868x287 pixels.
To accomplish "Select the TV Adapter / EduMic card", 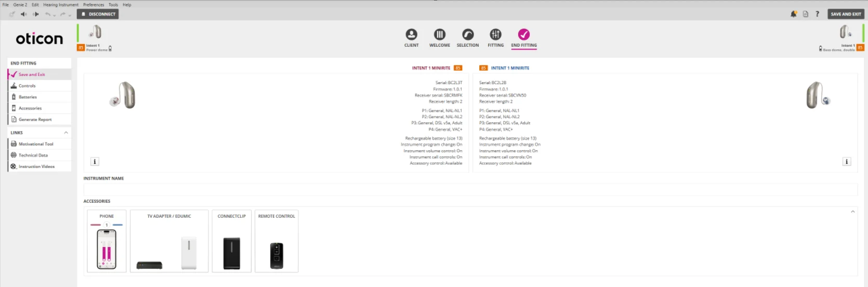I will click(169, 241).
